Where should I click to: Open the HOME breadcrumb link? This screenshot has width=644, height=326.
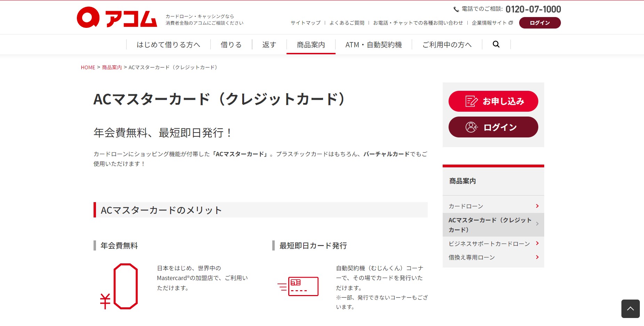pyautogui.click(x=88, y=67)
